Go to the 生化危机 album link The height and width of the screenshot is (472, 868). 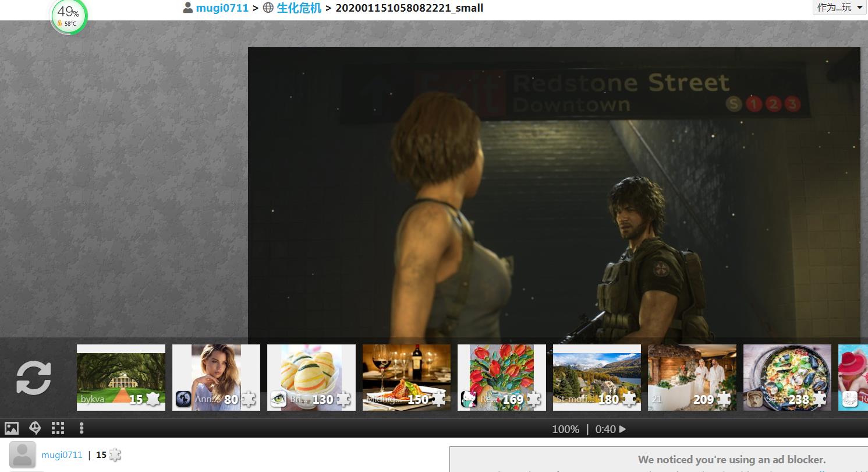(x=299, y=8)
